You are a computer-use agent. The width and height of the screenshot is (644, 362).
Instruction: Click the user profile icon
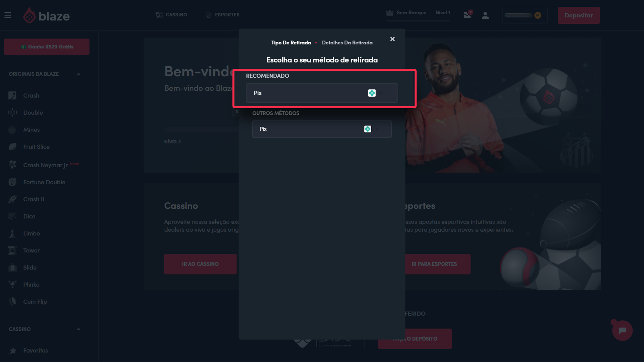click(485, 15)
